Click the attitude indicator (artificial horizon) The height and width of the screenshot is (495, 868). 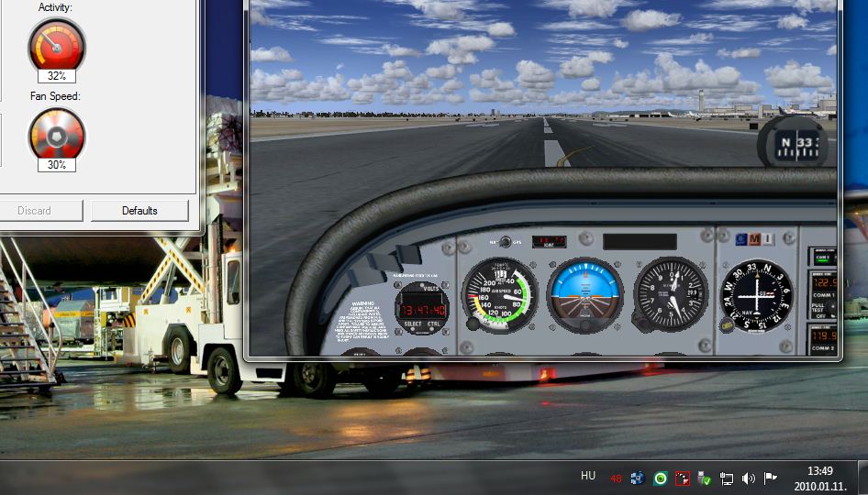585,295
